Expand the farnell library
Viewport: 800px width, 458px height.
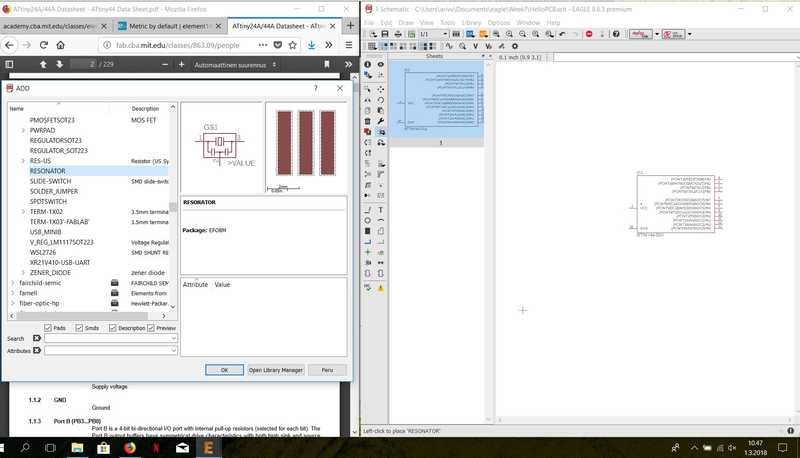13,293
